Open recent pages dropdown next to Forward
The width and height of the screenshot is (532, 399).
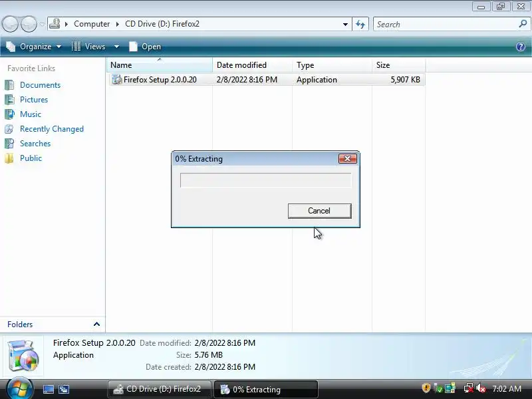42,25
